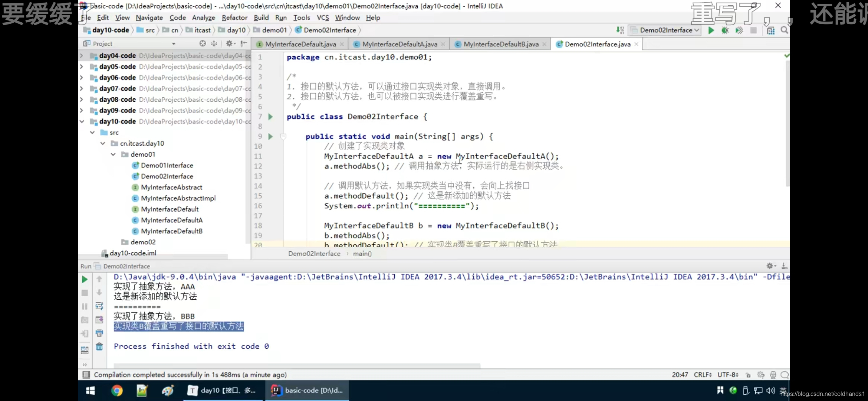The image size is (868, 401).
Task: Click main() in editor breadcrumb
Action: [x=362, y=254]
